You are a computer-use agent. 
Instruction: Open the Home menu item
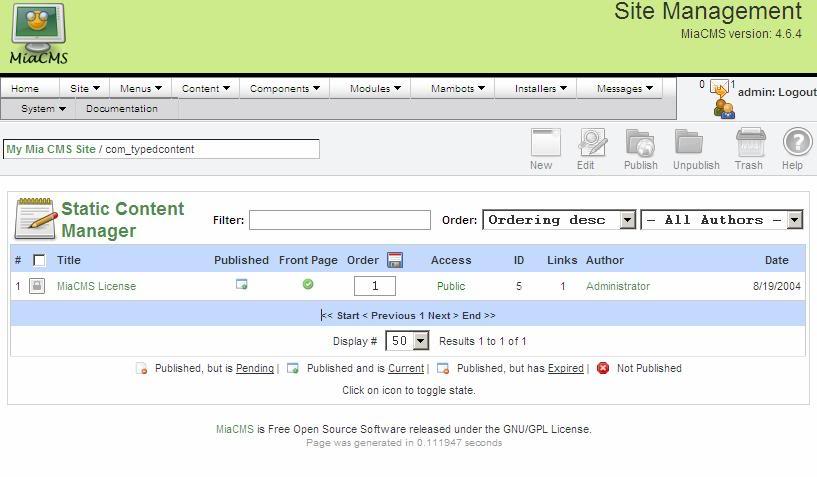(25, 89)
